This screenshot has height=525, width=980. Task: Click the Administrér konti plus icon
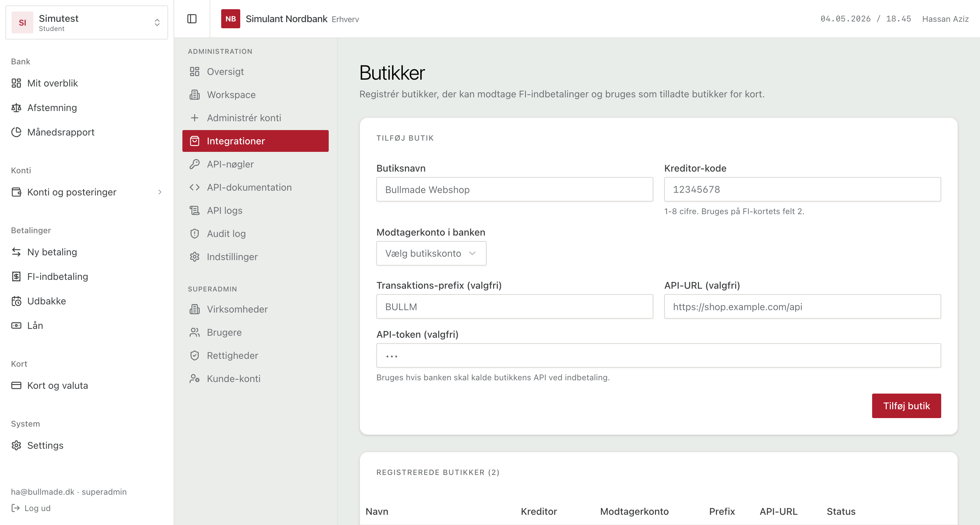(x=194, y=118)
